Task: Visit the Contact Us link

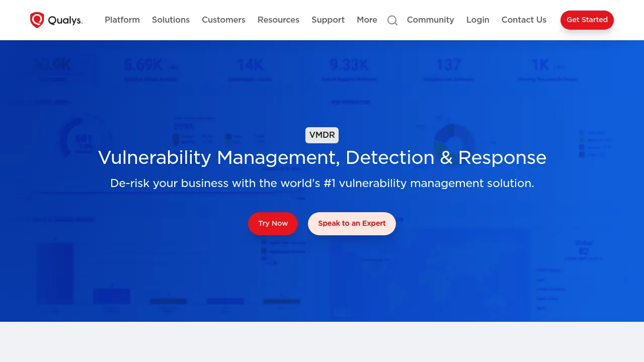Action: click(524, 20)
